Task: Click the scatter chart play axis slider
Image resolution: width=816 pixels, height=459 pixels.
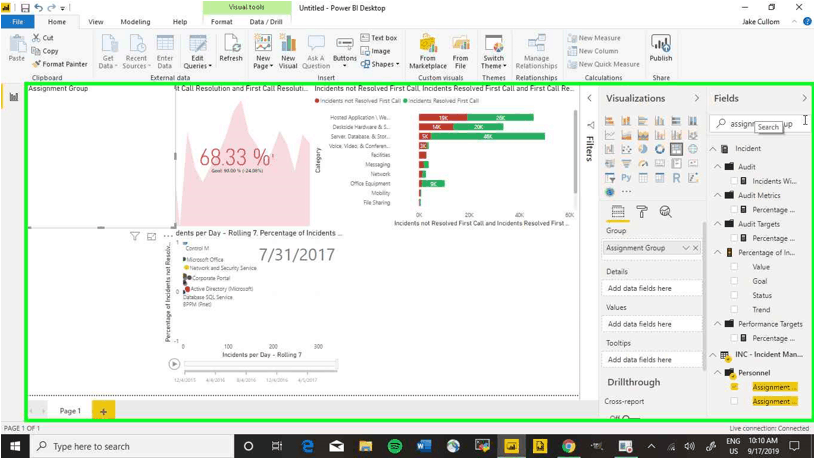Action: pyautogui.click(x=261, y=365)
